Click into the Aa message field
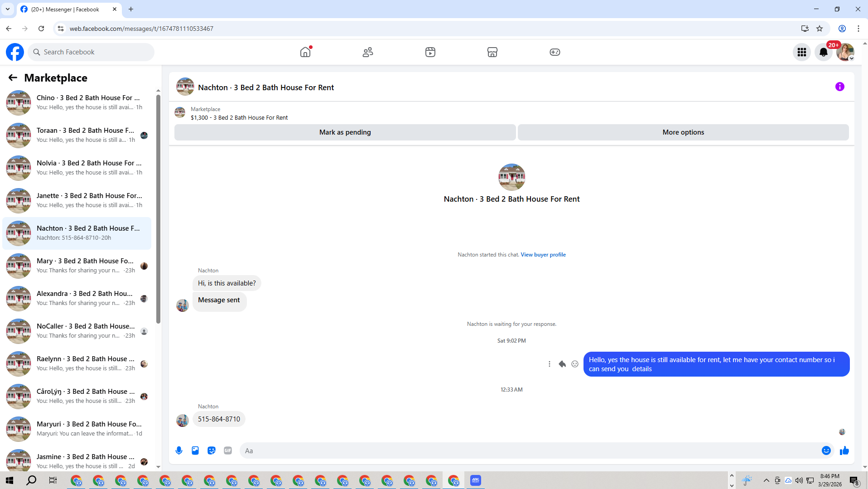Viewport: 868px width, 489px height. point(529,450)
